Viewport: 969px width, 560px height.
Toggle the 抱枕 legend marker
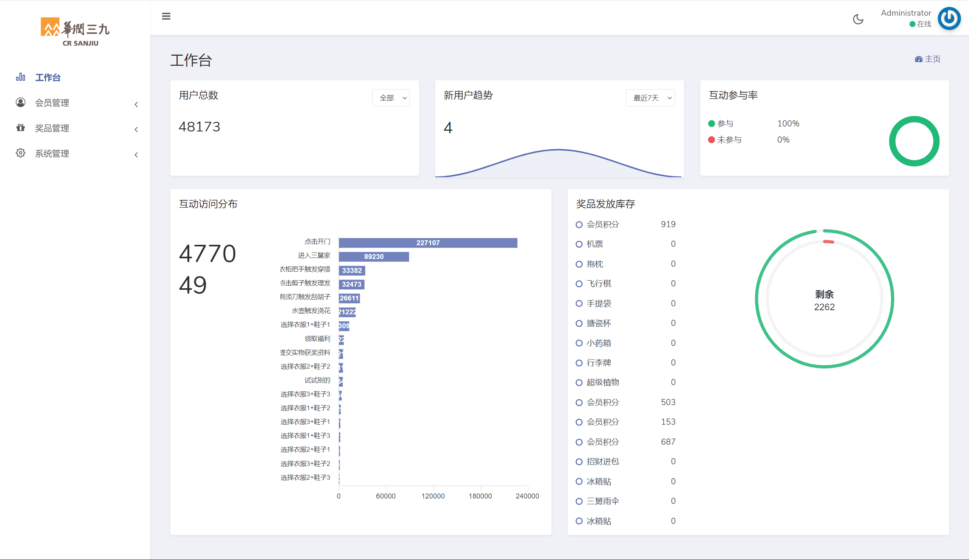click(579, 264)
